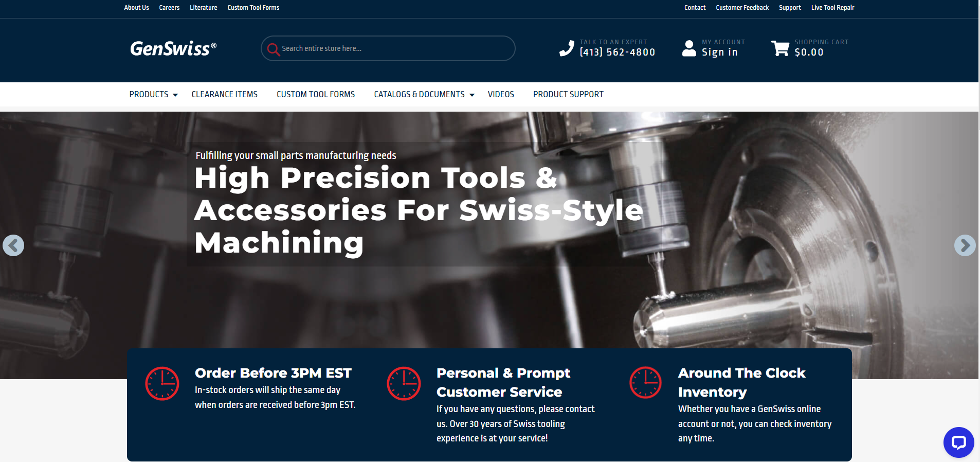Image resolution: width=980 pixels, height=462 pixels.
Task: Focus the store search field
Action: pos(388,48)
